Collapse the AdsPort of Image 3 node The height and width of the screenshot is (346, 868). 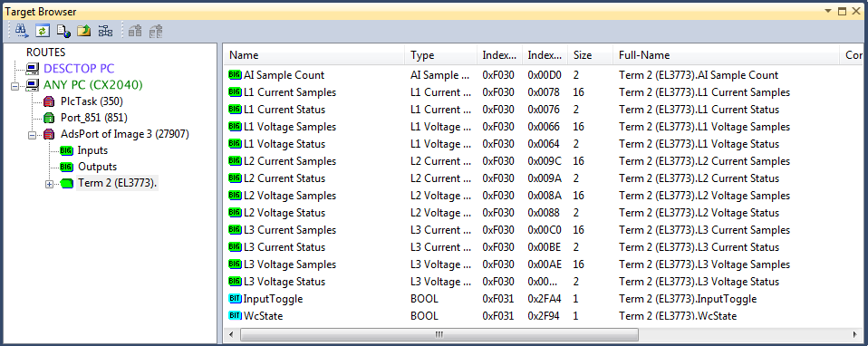32,135
